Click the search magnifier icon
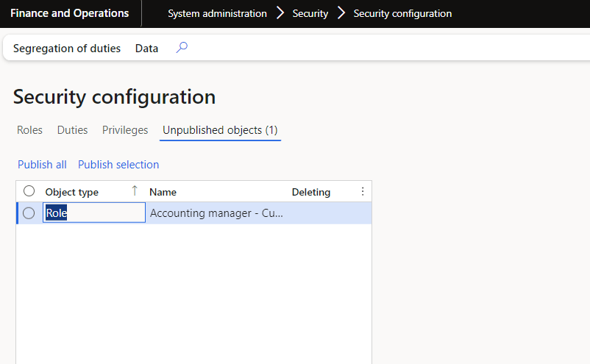Image resolution: width=590 pixels, height=364 pixels. coord(182,48)
